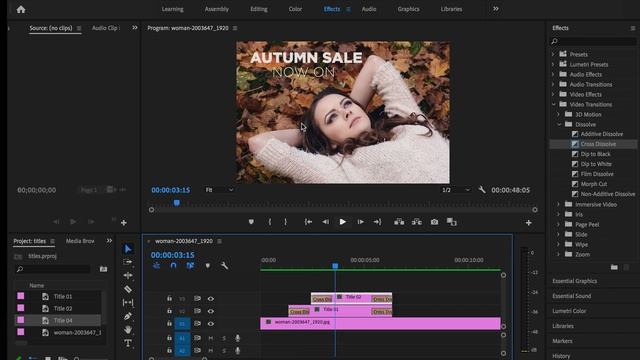Select the Track Select Forward tool
Image resolution: width=640 pixels, height=360 pixels.
point(128,262)
